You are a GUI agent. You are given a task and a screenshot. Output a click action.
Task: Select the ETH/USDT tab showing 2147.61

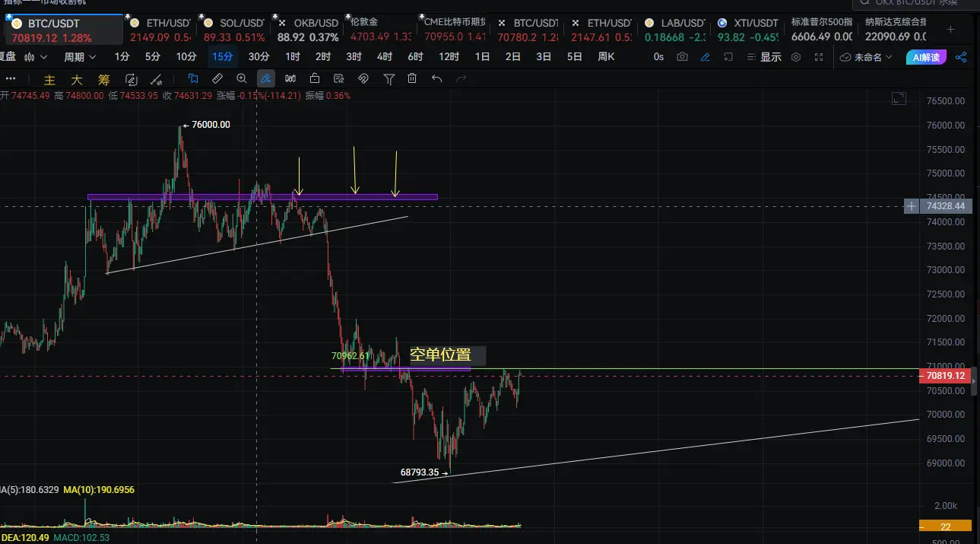point(601,30)
